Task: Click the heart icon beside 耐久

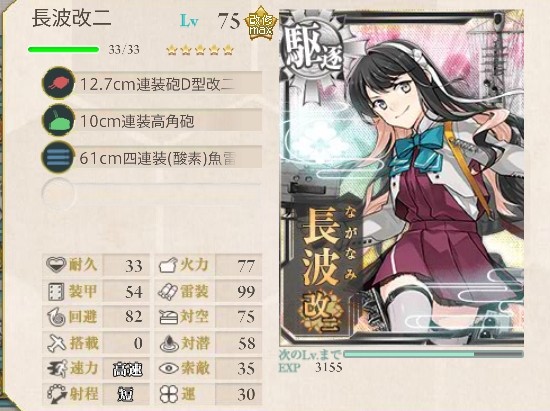Action: [x=56, y=264]
